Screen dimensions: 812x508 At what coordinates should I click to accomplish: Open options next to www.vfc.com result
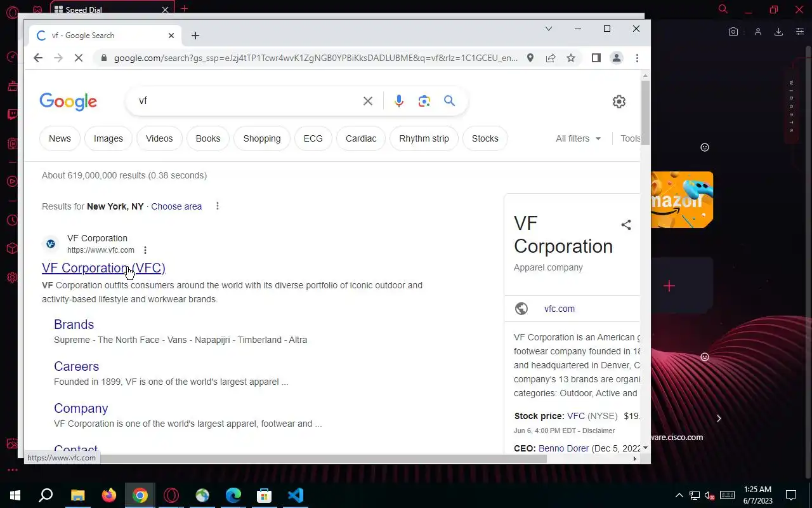[145, 250]
